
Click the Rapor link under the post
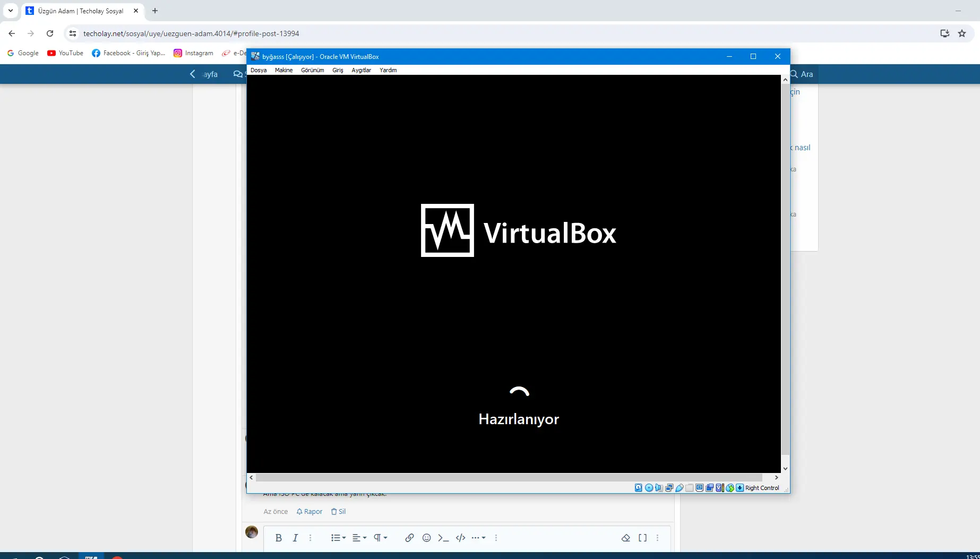click(310, 512)
